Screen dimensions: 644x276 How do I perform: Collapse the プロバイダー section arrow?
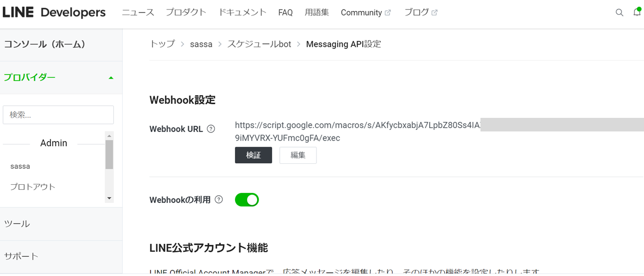tap(111, 78)
